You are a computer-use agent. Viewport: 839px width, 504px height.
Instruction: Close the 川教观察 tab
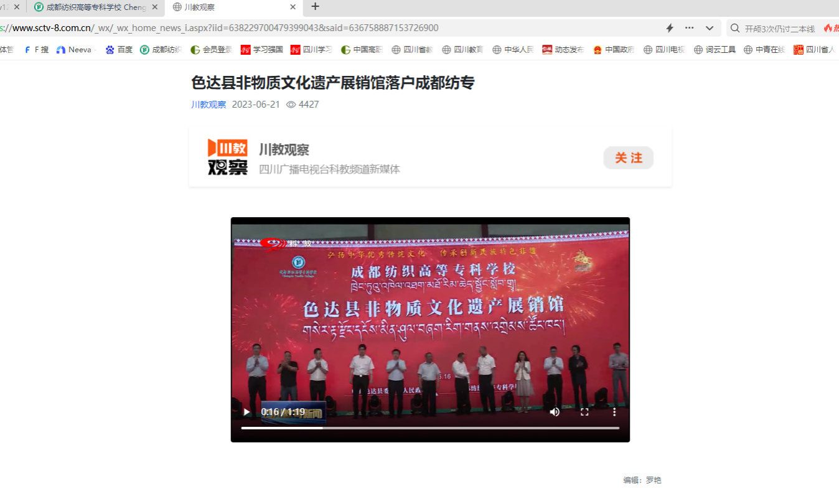click(x=293, y=7)
